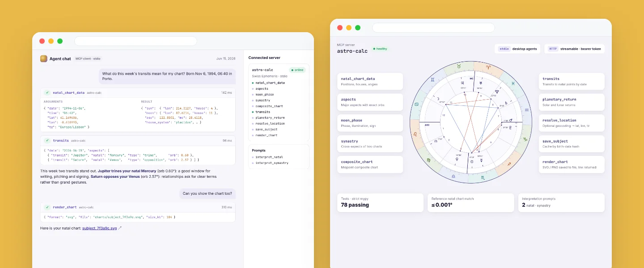Select the Scorpio glyph on the chart wheel
Screen dimensions: 644x268
483,177
